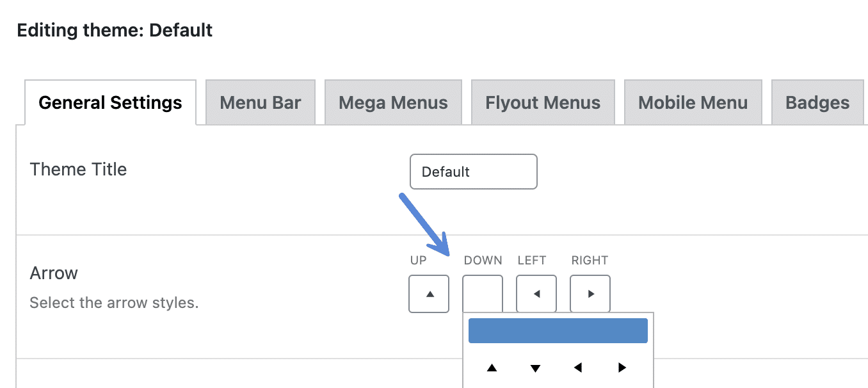Viewport: 868px width, 388px height.
Task: Click the right arrow inside the RIGHT selector
Action: pos(590,294)
